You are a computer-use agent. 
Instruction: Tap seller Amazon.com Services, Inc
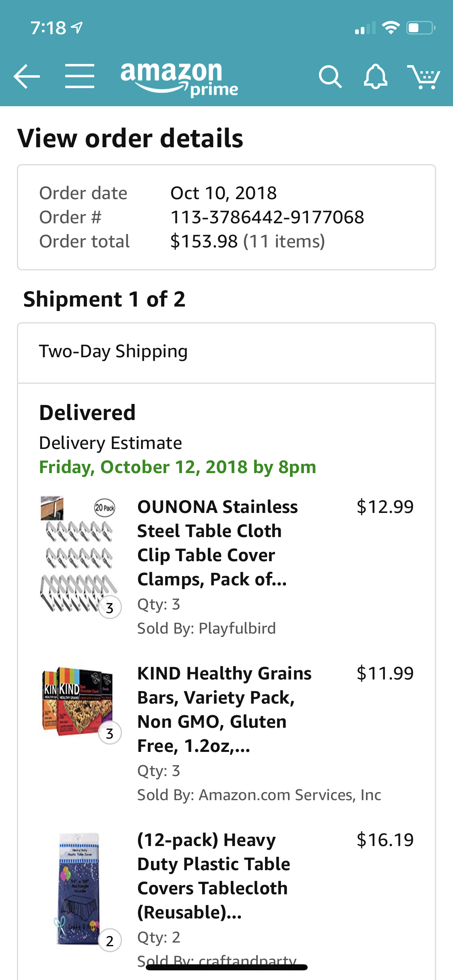point(290,795)
